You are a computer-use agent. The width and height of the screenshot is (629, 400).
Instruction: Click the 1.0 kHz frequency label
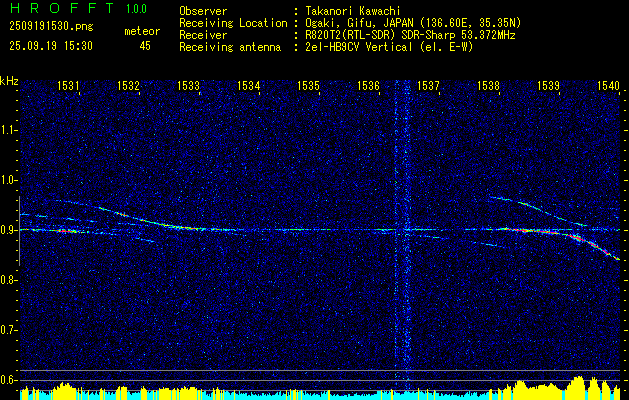[x=8, y=180]
